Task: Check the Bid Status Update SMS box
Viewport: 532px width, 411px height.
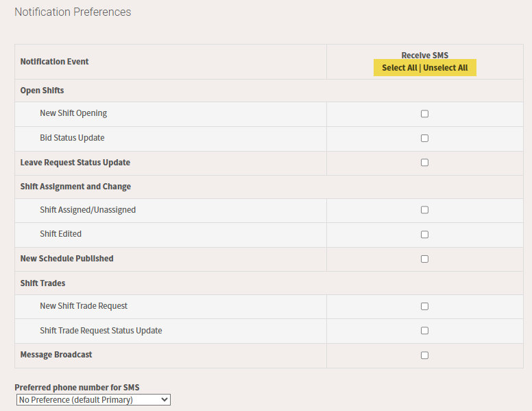Action: tap(424, 139)
